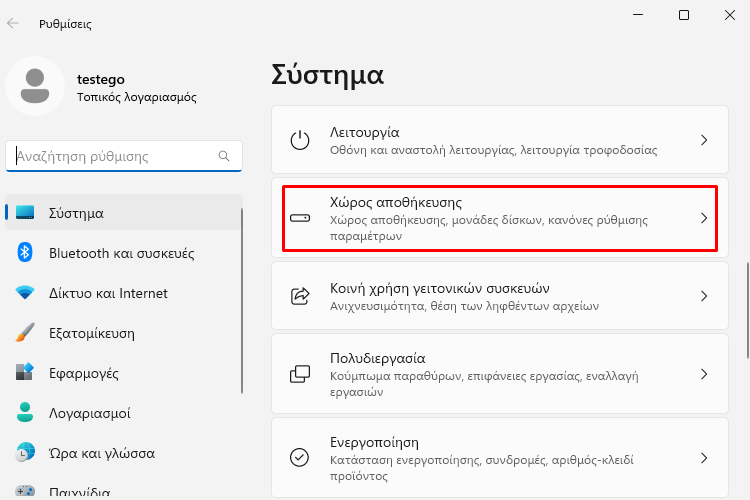Click the user avatar picture for testego
Screen dimensions: 750x500
coord(35,86)
